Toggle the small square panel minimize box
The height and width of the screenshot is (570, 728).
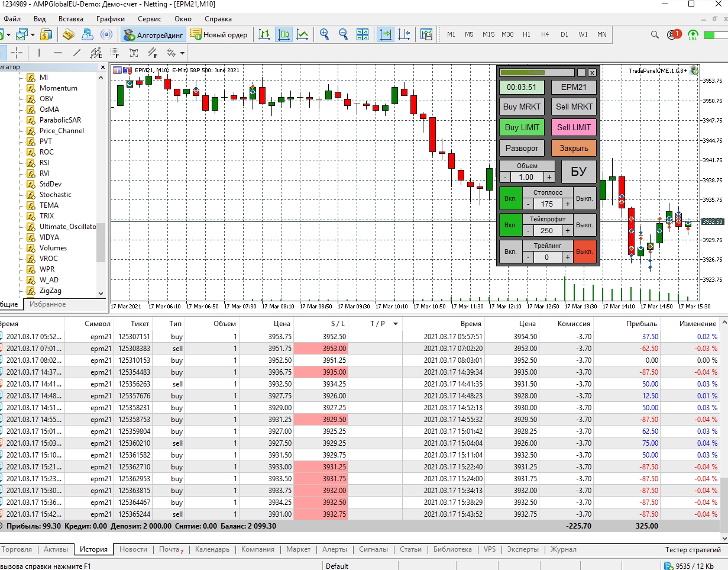point(581,73)
